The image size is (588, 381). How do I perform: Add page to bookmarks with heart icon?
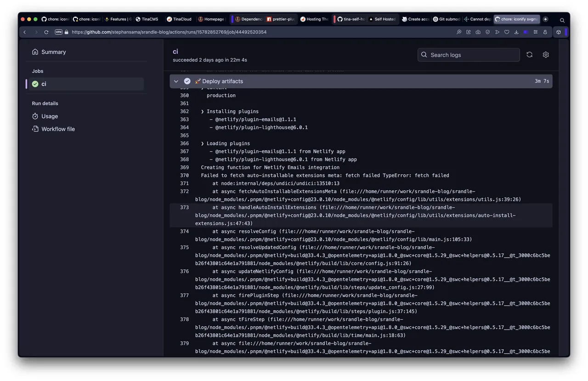pyautogui.click(x=507, y=32)
